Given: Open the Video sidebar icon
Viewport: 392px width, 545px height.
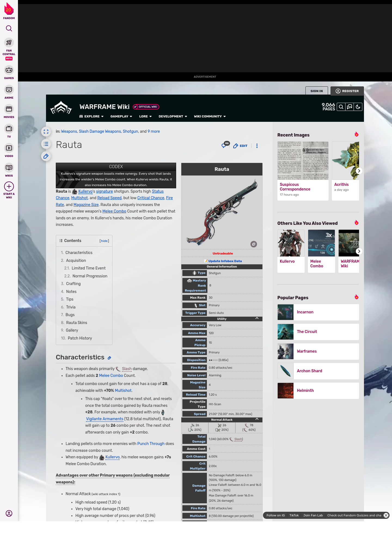Looking at the screenshot, I should click(x=9, y=148).
